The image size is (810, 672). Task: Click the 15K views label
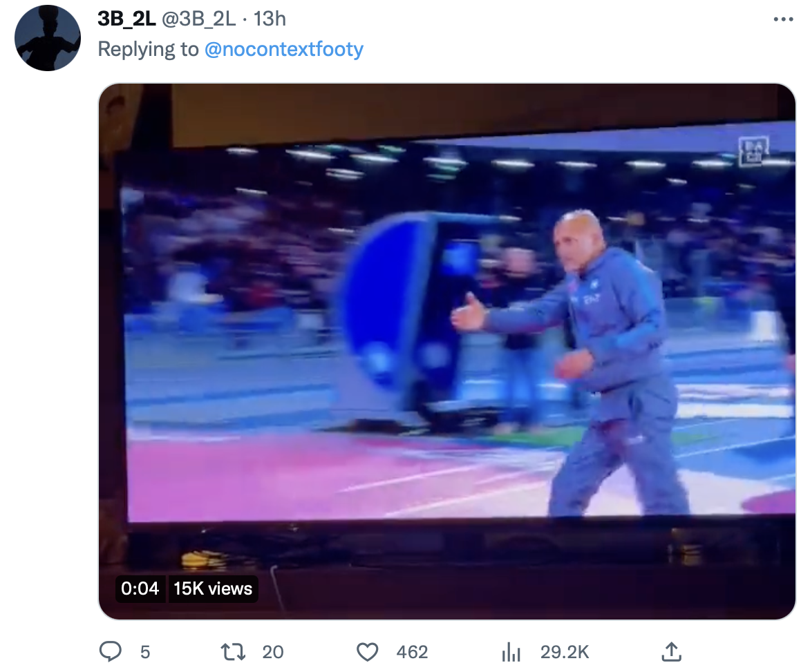pyautogui.click(x=213, y=588)
